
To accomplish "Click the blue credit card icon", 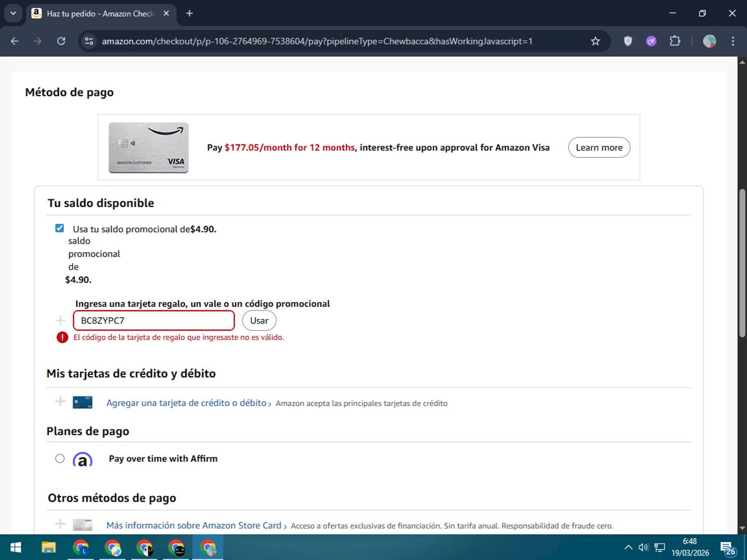I will coord(83,402).
